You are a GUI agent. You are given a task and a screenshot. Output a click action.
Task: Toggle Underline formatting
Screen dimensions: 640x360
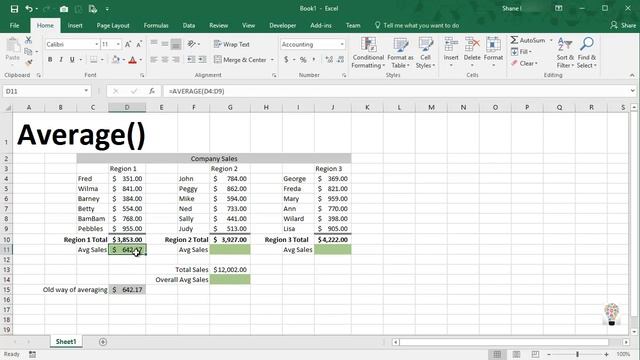click(x=72, y=60)
